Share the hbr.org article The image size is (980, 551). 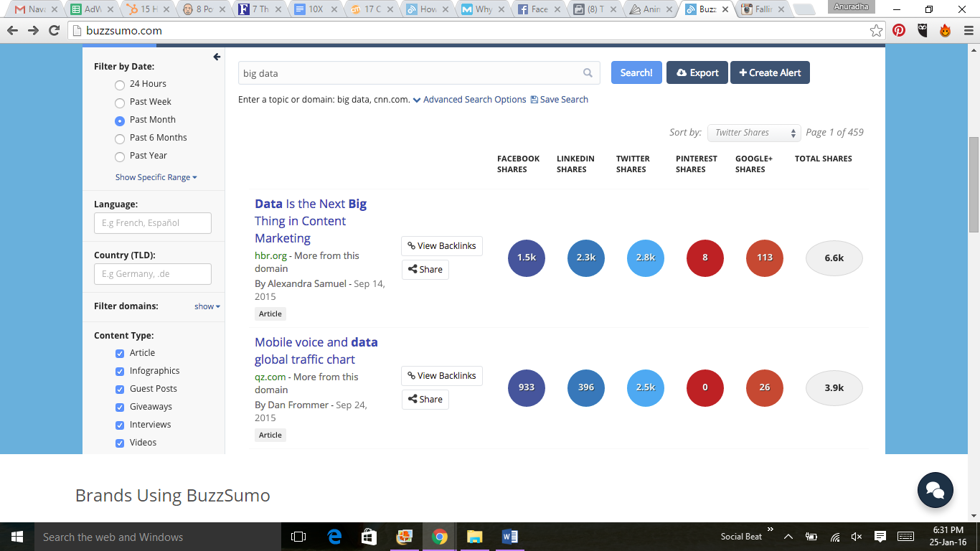tap(425, 270)
